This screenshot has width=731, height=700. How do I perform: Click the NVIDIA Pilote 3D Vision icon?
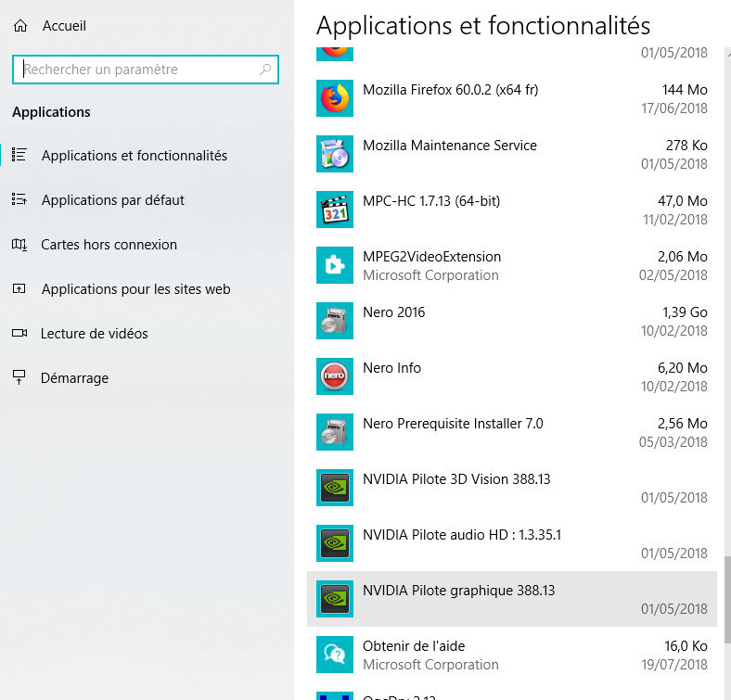click(x=335, y=488)
